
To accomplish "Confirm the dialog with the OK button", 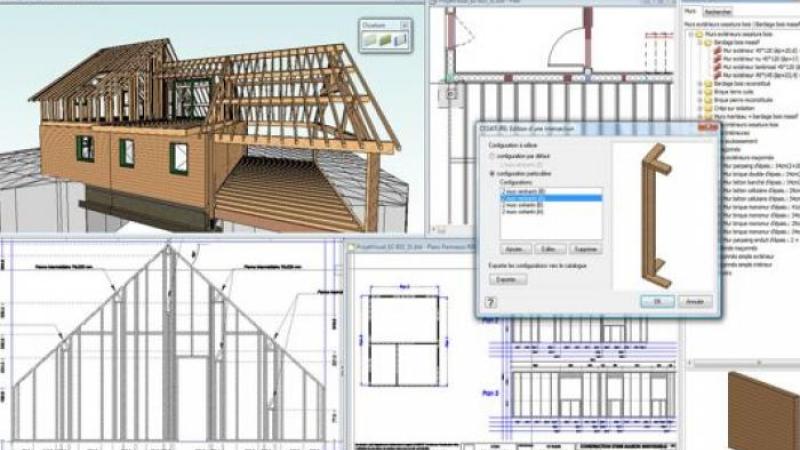I will (x=659, y=300).
